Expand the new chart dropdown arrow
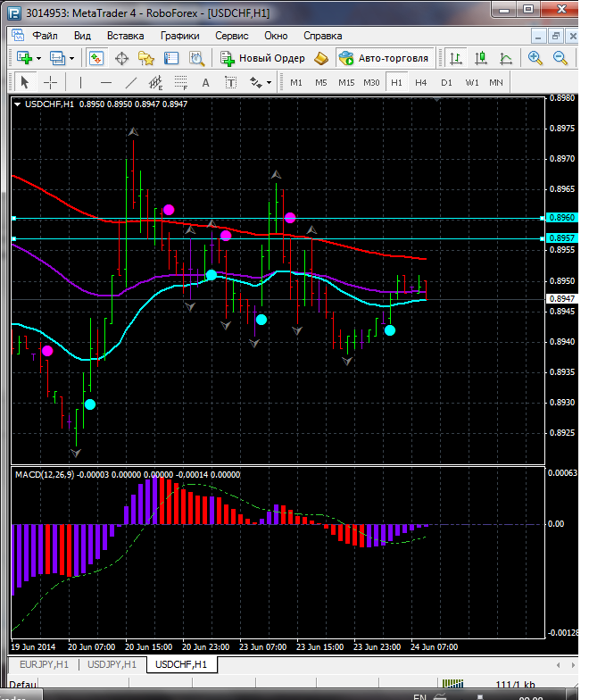The width and height of the screenshot is (589, 700). coord(40,58)
